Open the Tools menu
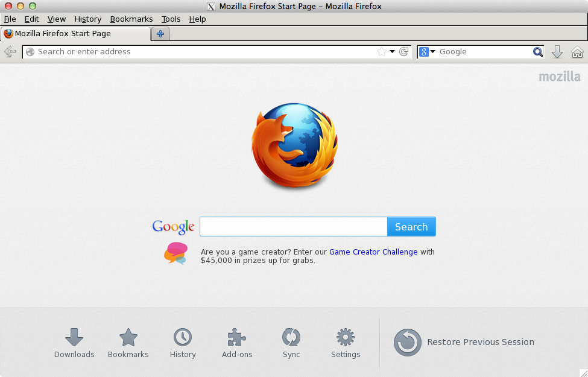 (x=171, y=19)
